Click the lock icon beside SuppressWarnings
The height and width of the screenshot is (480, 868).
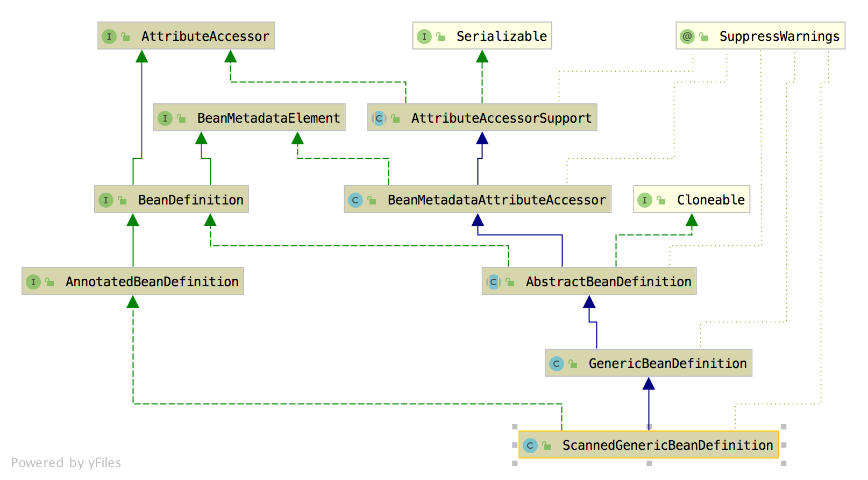[703, 37]
